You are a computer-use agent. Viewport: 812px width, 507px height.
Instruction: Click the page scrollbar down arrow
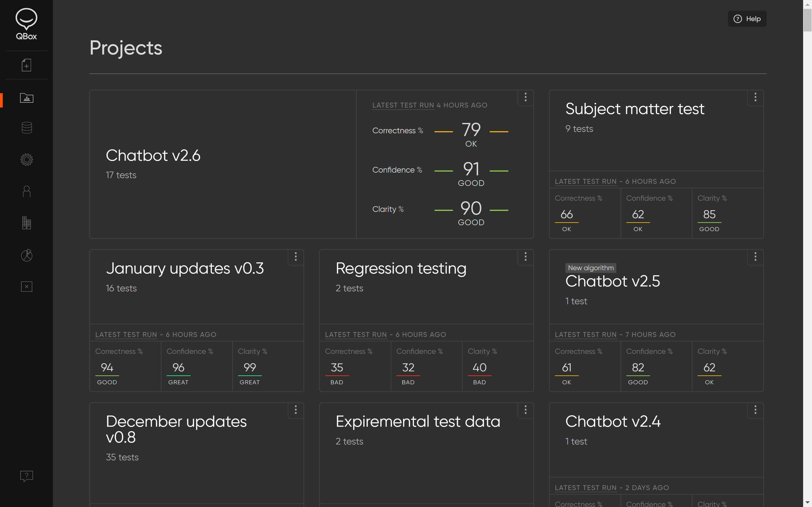[x=807, y=503]
